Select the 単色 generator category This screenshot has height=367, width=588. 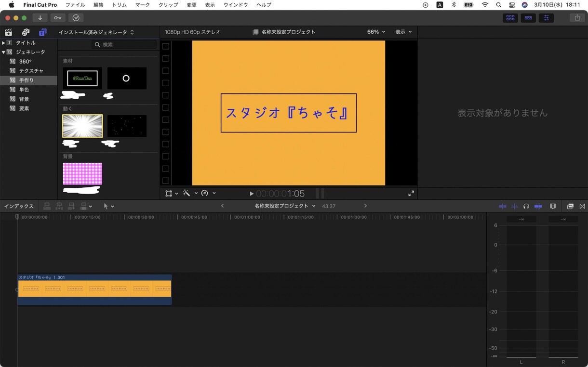(x=24, y=90)
